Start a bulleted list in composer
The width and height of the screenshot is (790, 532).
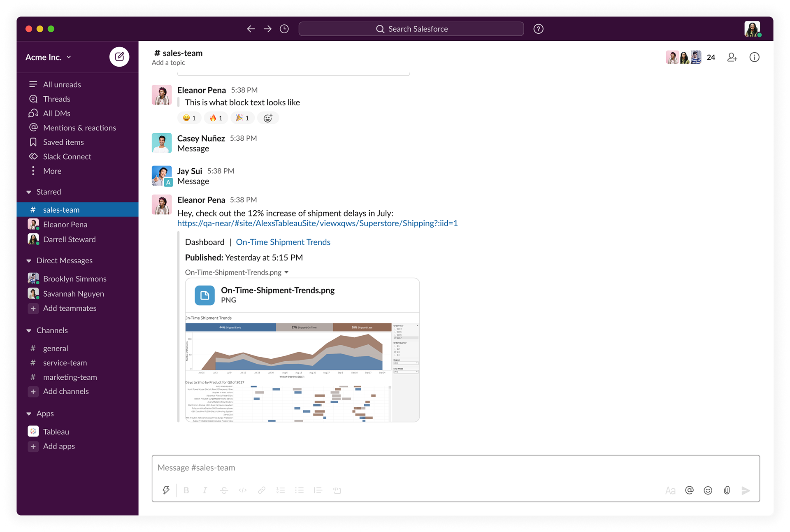[x=299, y=490]
